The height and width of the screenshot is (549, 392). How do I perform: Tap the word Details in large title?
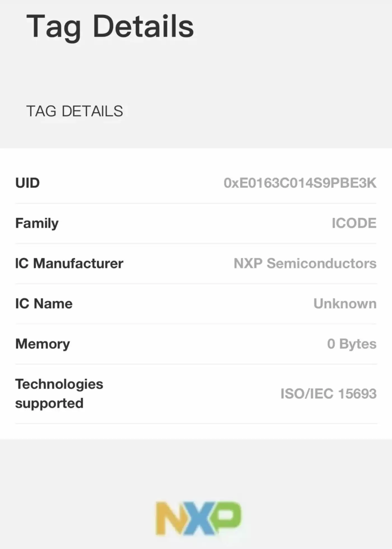pos(143,26)
